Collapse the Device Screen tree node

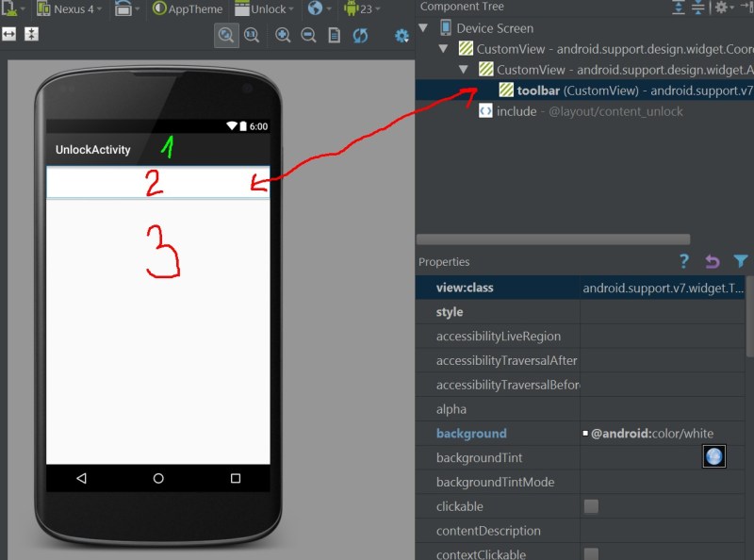[423, 28]
